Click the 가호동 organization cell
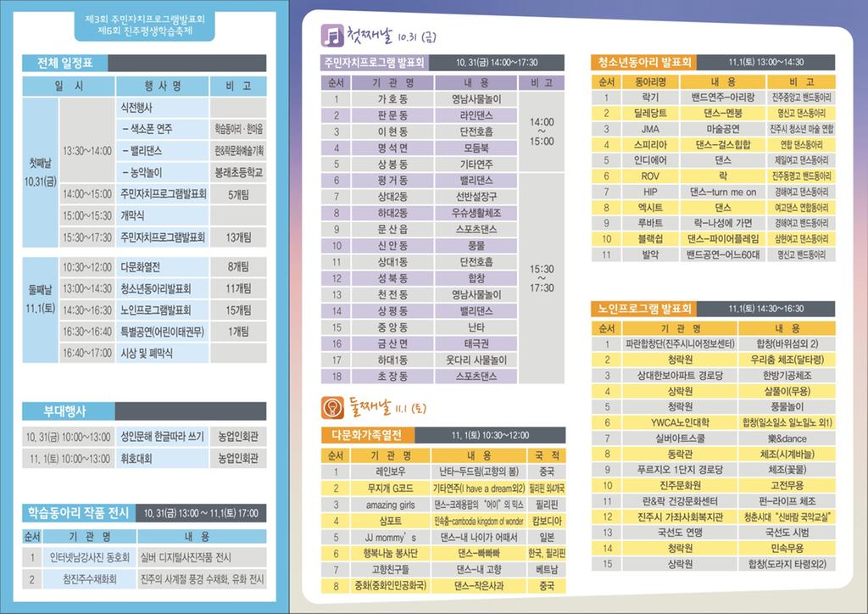The image size is (868, 614). 392,99
